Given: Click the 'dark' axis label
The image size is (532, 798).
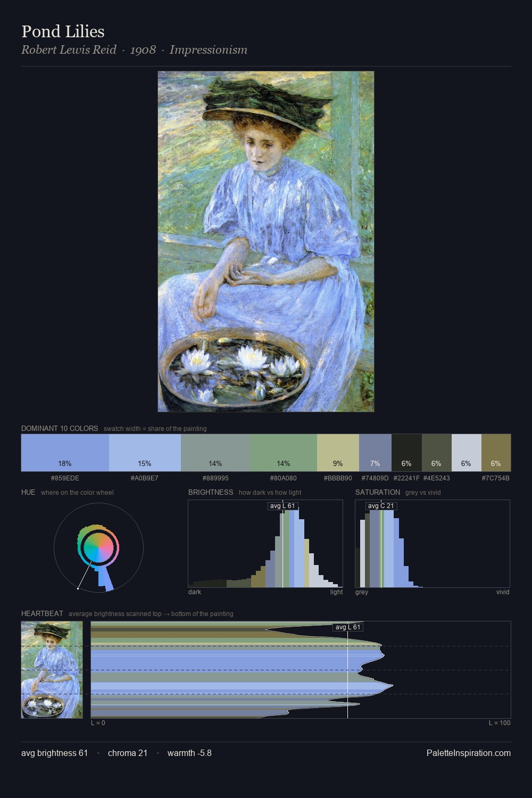Looking at the screenshot, I should coord(195,592).
